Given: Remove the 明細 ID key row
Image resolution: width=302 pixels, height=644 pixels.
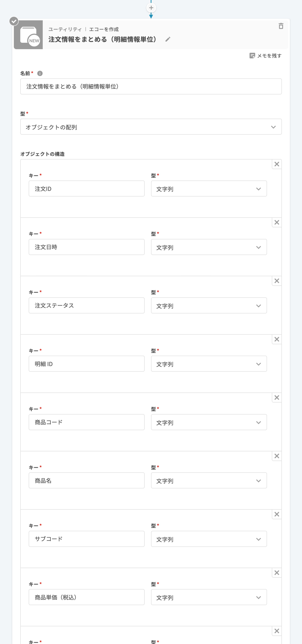Looking at the screenshot, I should (277, 339).
